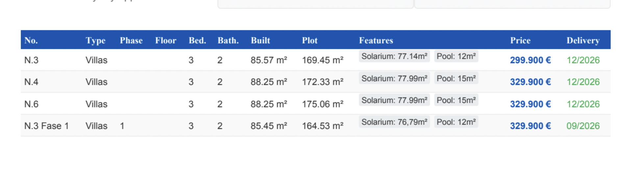The image size is (644, 169).
Task: Click the Built column header
Action: point(260,40)
